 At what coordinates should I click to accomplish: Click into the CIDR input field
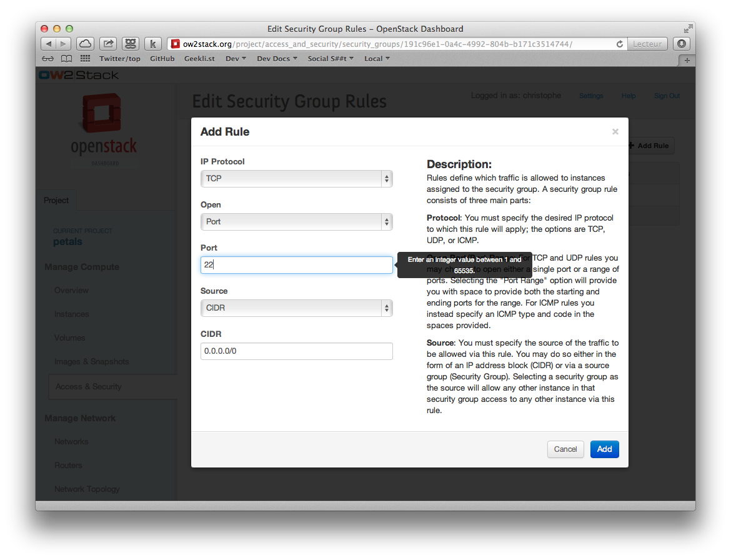click(297, 351)
